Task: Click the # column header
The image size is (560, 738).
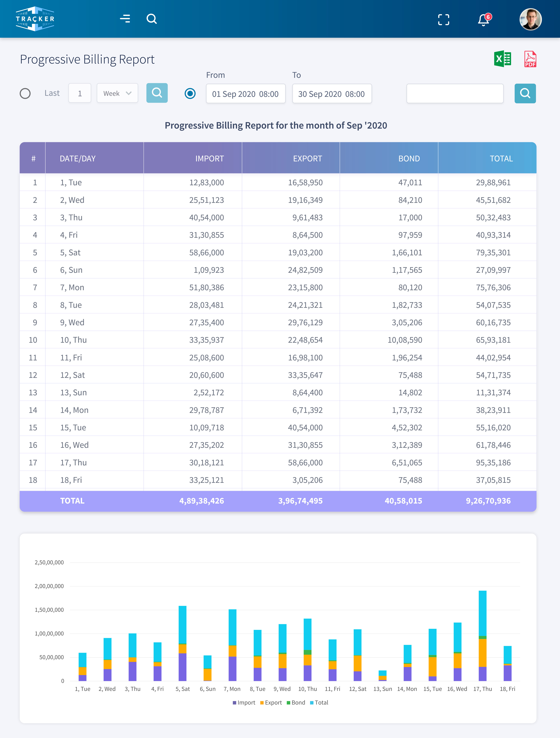Action: coord(33,158)
